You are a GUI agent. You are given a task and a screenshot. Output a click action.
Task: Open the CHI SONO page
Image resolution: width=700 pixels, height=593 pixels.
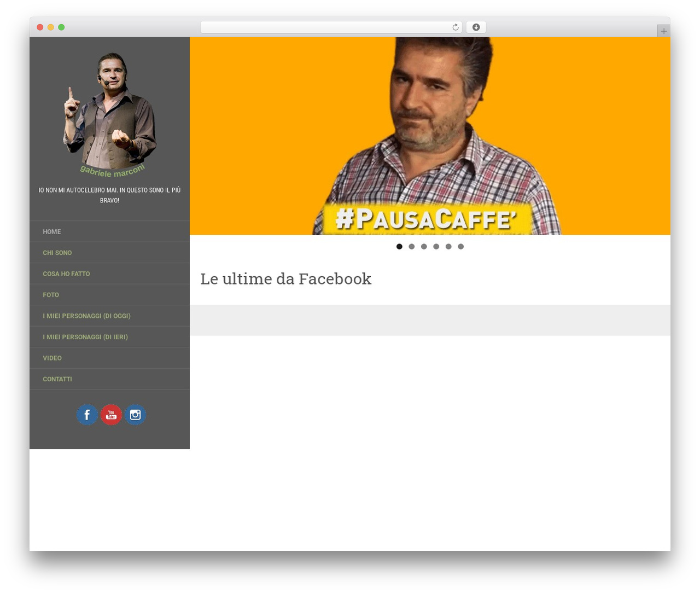pos(109,253)
